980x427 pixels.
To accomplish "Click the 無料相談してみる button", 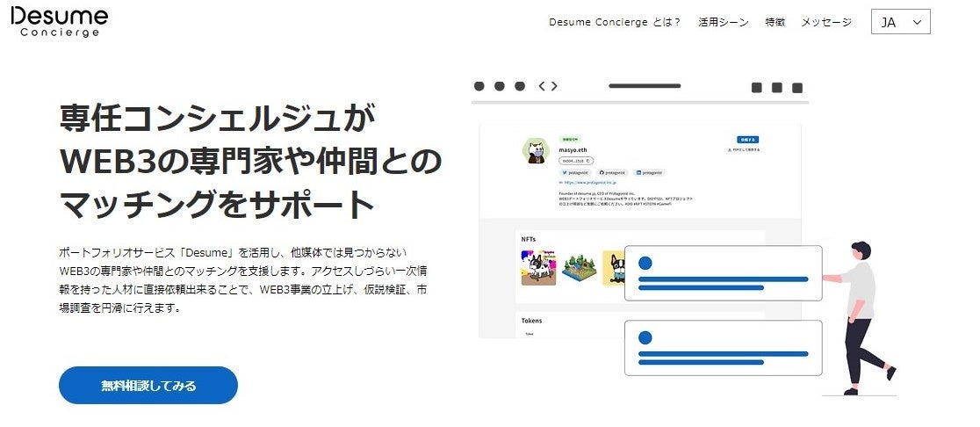I will click(x=148, y=385).
